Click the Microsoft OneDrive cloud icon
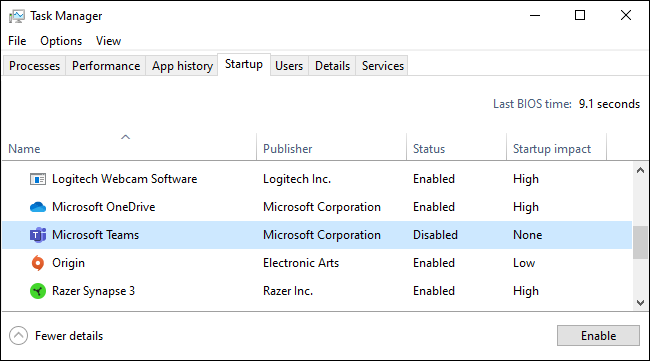The height and width of the screenshot is (361, 650). click(x=38, y=207)
